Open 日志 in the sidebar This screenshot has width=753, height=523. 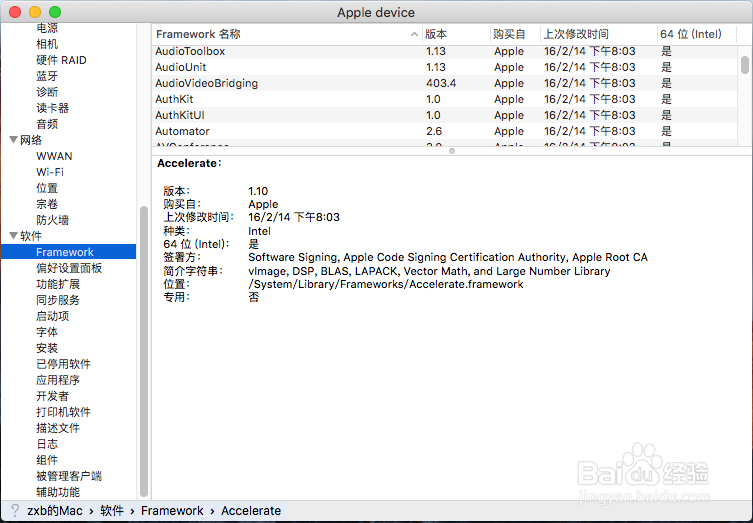coord(47,444)
